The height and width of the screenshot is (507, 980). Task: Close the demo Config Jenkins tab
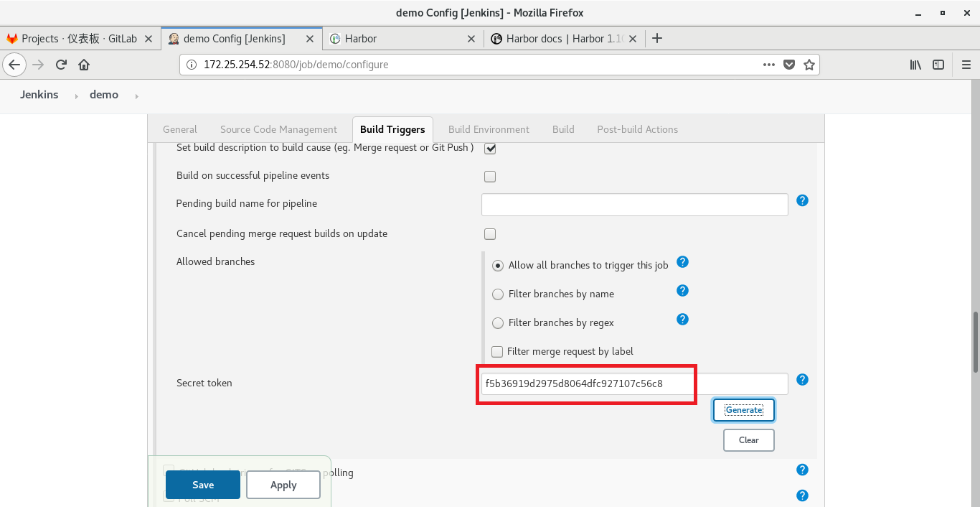311,39
